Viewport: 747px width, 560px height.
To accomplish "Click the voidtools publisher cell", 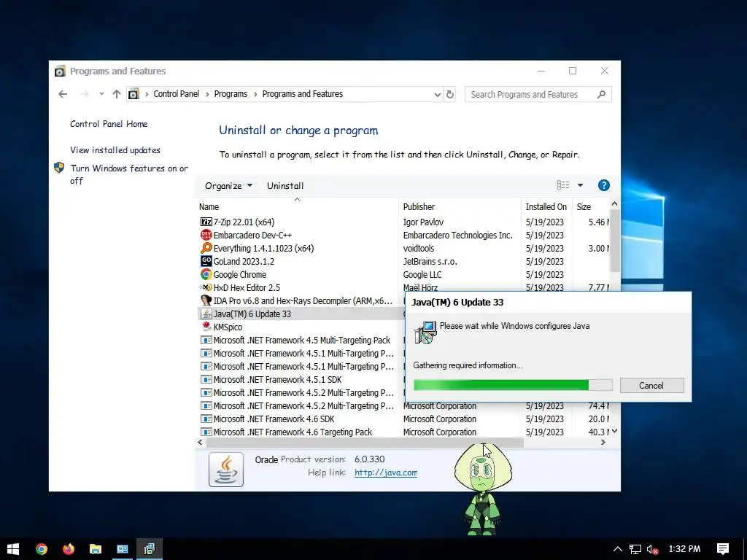I will tap(418, 248).
